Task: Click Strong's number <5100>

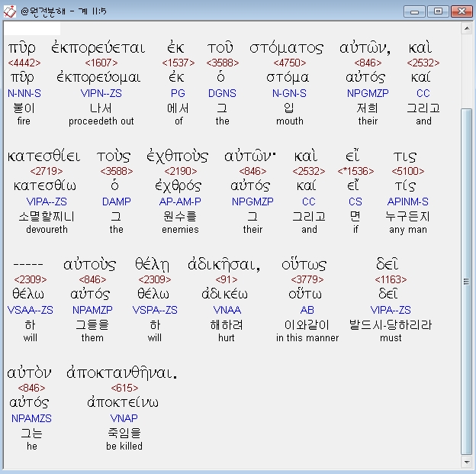Action: pyautogui.click(x=407, y=172)
